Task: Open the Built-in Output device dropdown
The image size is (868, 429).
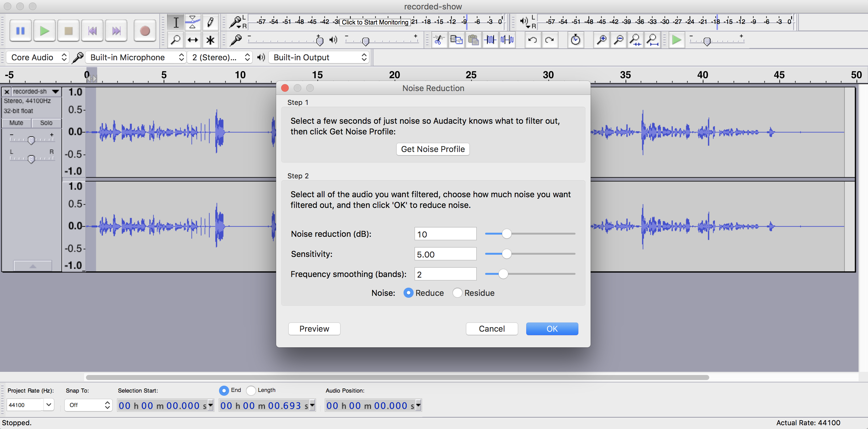Action: tap(319, 57)
